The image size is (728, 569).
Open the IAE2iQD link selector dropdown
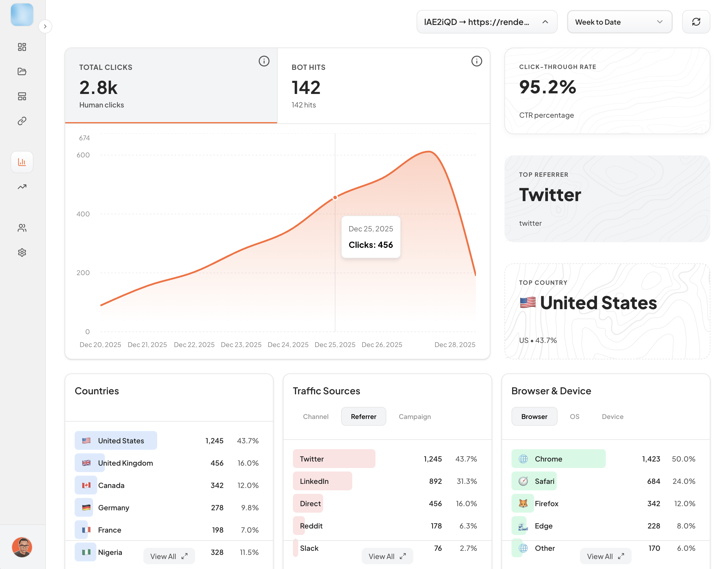(x=487, y=22)
